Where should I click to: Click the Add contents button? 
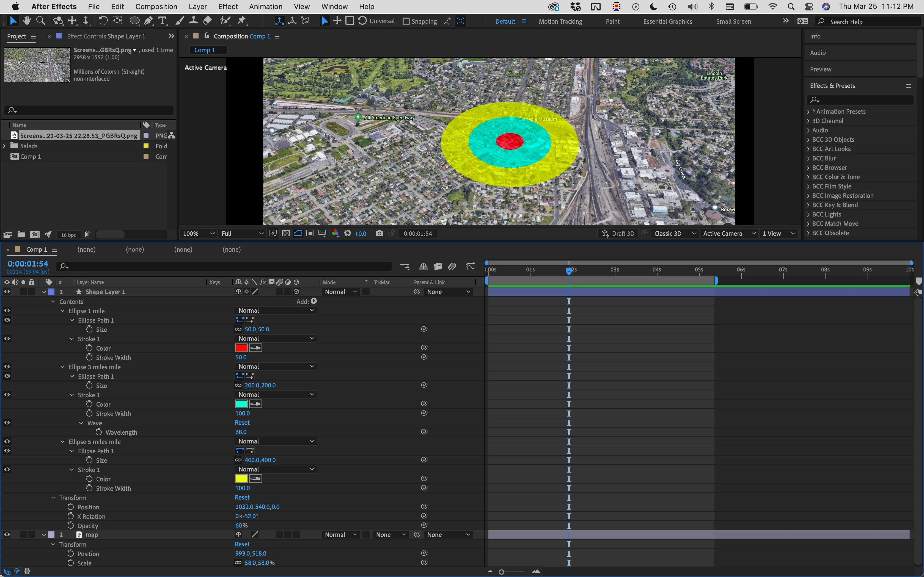(x=313, y=301)
